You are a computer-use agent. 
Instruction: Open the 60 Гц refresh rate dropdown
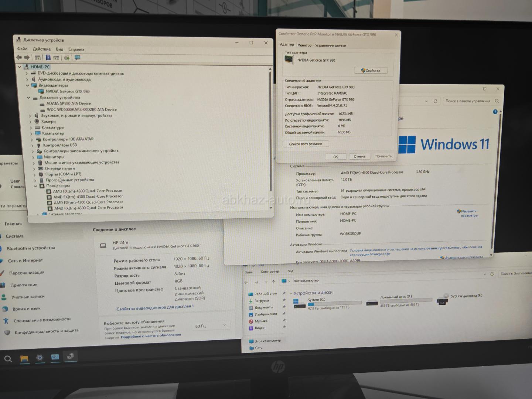point(211,326)
